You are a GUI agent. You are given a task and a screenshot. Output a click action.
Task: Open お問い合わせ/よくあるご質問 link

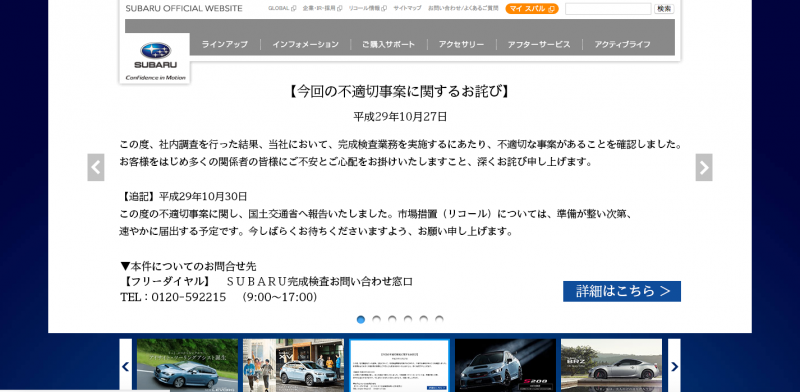pos(463,9)
